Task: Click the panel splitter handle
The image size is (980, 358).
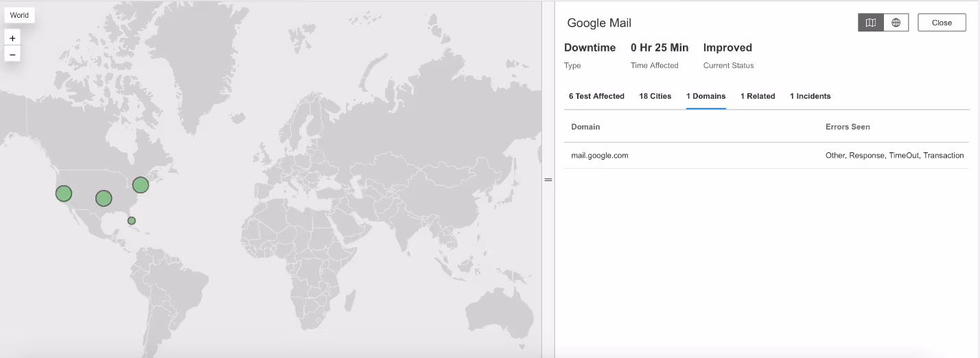Action: click(548, 180)
